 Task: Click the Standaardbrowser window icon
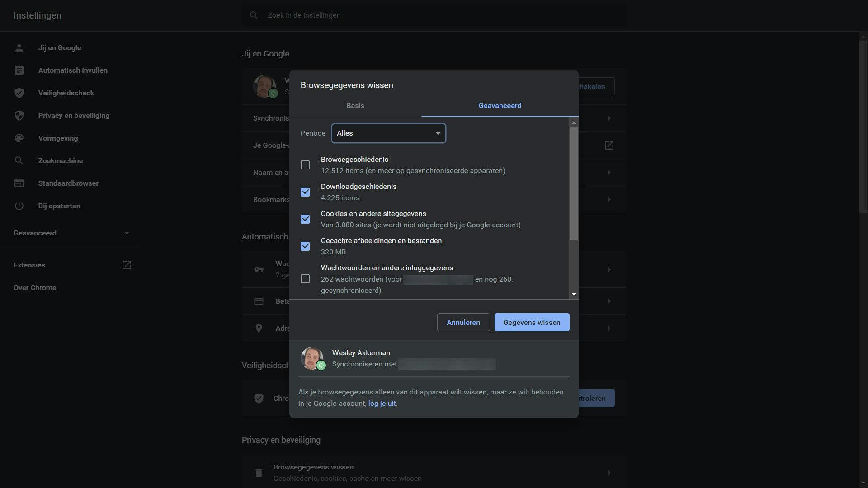(x=19, y=183)
